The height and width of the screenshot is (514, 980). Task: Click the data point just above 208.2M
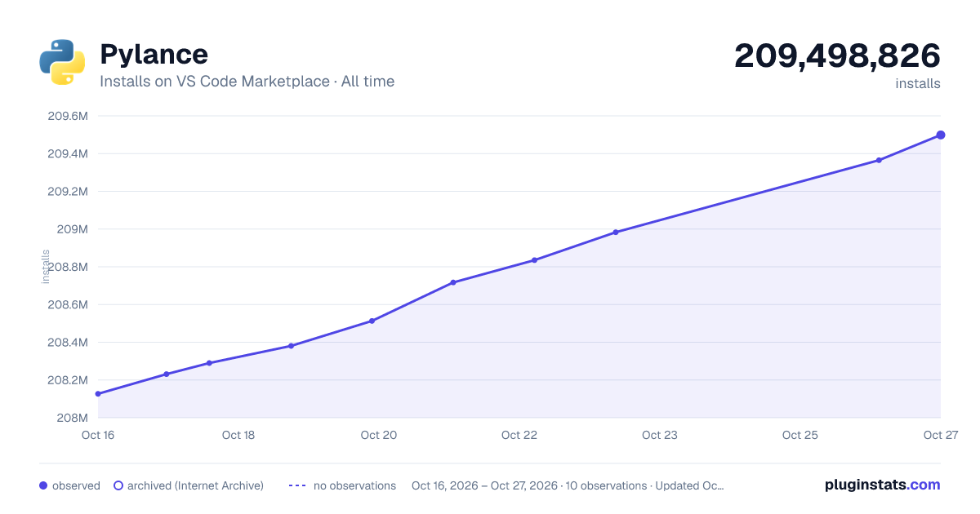tap(167, 374)
